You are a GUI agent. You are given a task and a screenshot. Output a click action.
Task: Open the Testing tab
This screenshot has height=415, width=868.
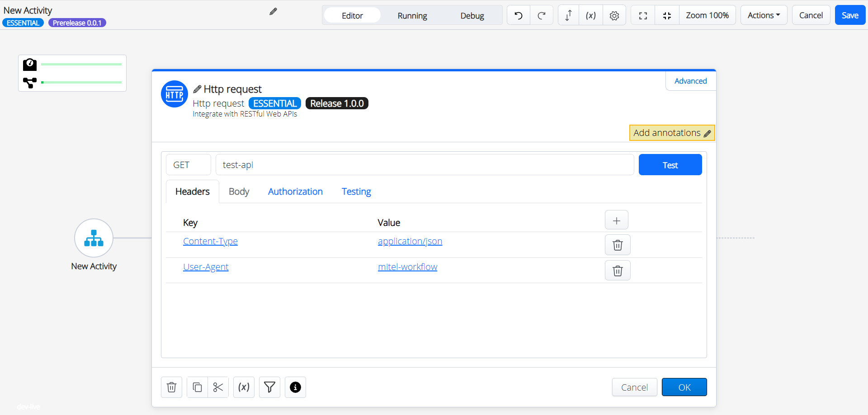(356, 191)
